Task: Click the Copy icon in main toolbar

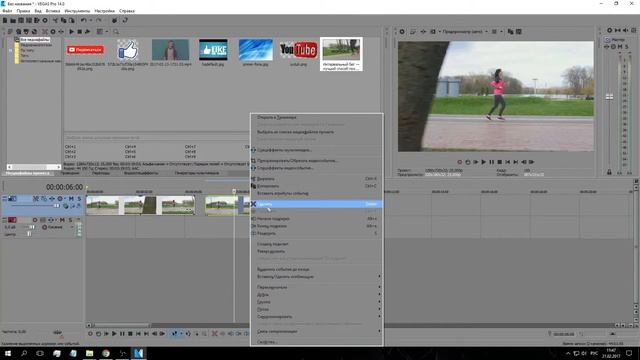Action: click(63, 20)
